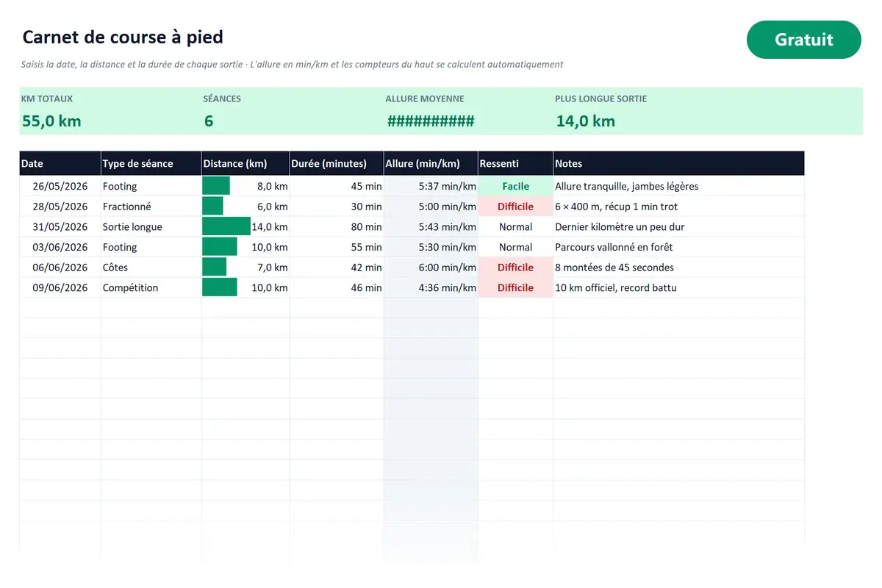Select the 14,0 km distance cell in the table
This screenshot has height=588, width=882.
(245, 226)
